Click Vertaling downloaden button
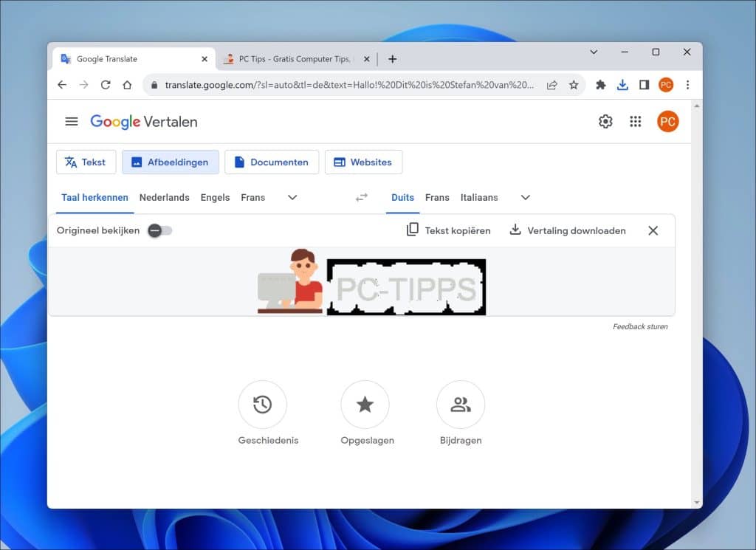The width and height of the screenshot is (756, 550). (x=568, y=230)
